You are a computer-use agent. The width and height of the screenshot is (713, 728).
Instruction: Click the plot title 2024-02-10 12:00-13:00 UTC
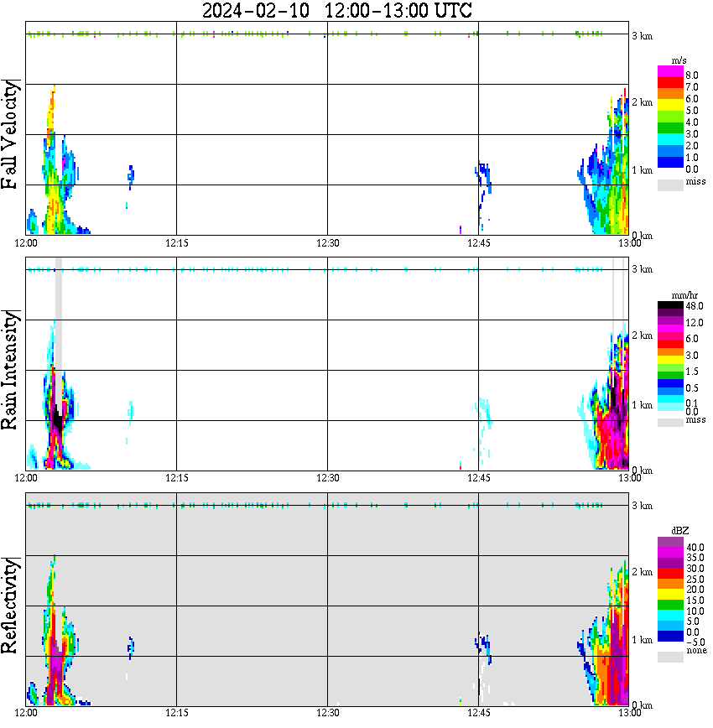point(336,10)
